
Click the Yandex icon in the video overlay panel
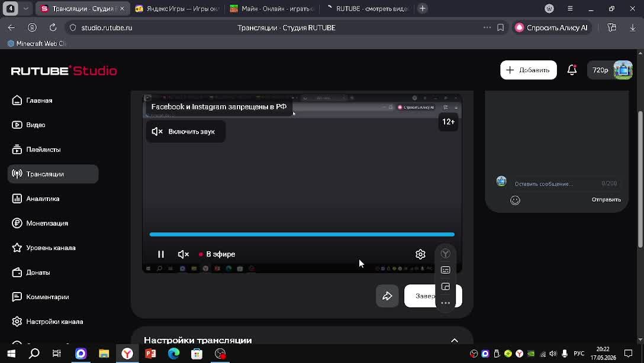[x=445, y=254]
